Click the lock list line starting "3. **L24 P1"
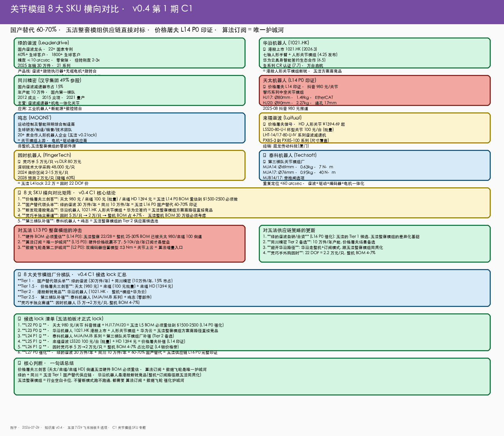504x436 pixels. (96, 336)
